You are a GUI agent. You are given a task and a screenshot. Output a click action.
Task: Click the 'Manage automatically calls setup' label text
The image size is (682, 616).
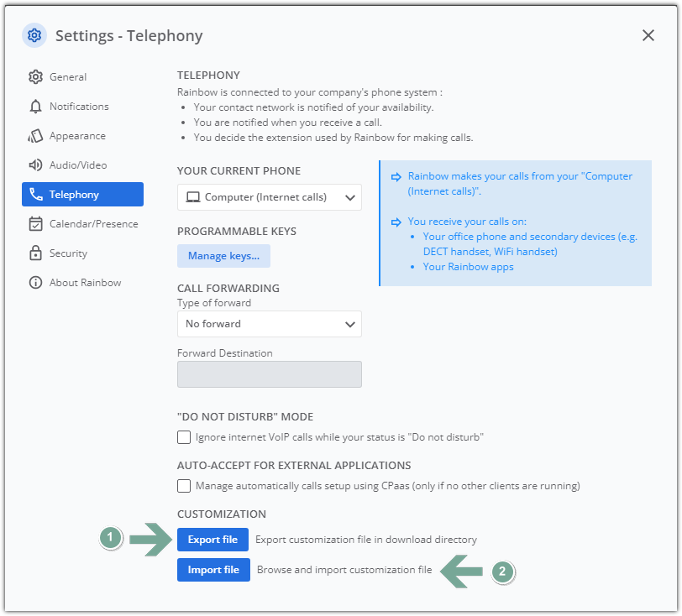(388, 486)
